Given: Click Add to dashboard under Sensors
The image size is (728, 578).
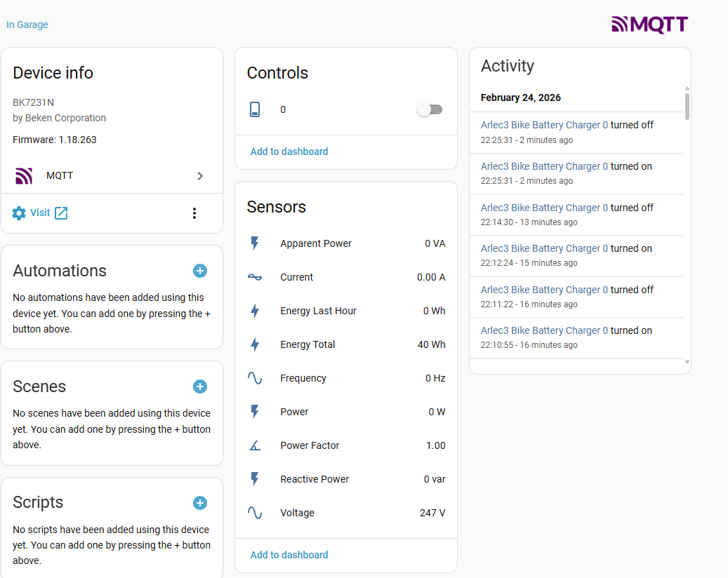Looking at the screenshot, I should pos(289,555).
